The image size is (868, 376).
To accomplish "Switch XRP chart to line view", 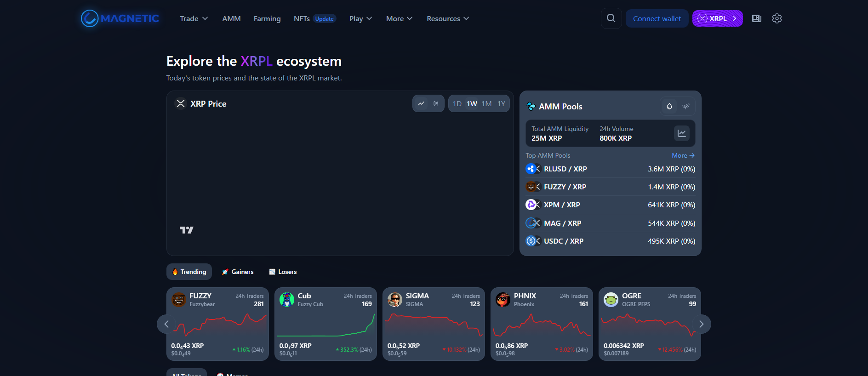I will [x=421, y=104].
